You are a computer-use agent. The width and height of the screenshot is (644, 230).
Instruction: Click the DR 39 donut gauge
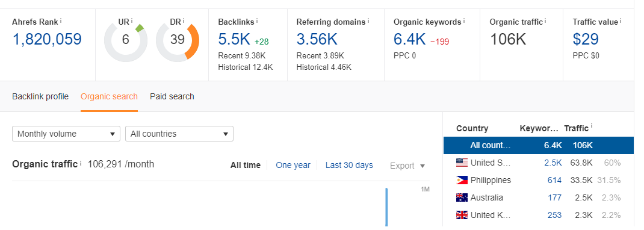tap(178, 40)
